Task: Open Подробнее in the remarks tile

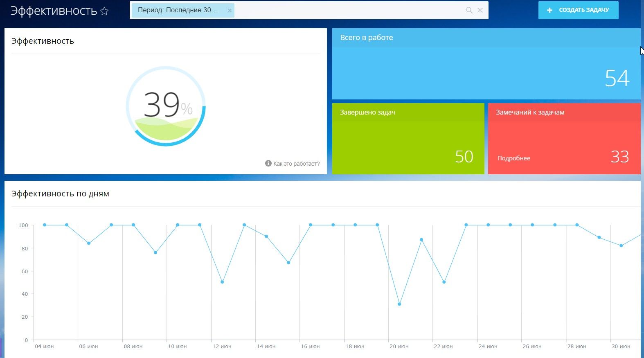Action: pos(513,158)
